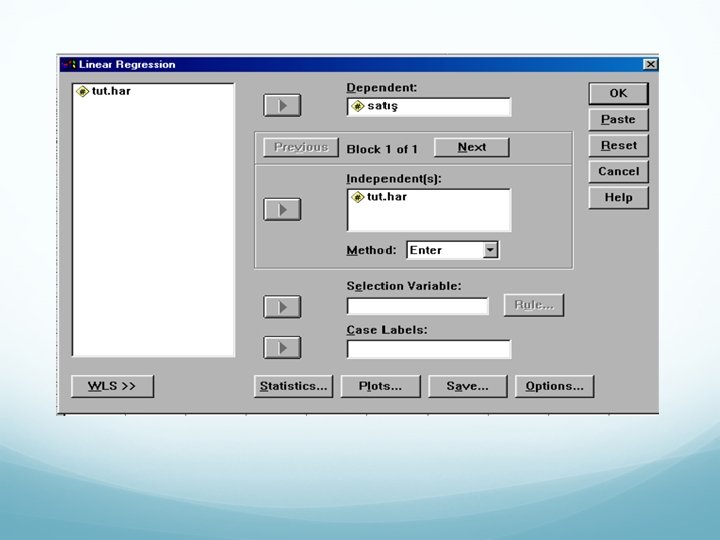This screenshot has width=720, height=540.
Task: Click the Enter value in the Method box
Action: click(x=426, y=250)
